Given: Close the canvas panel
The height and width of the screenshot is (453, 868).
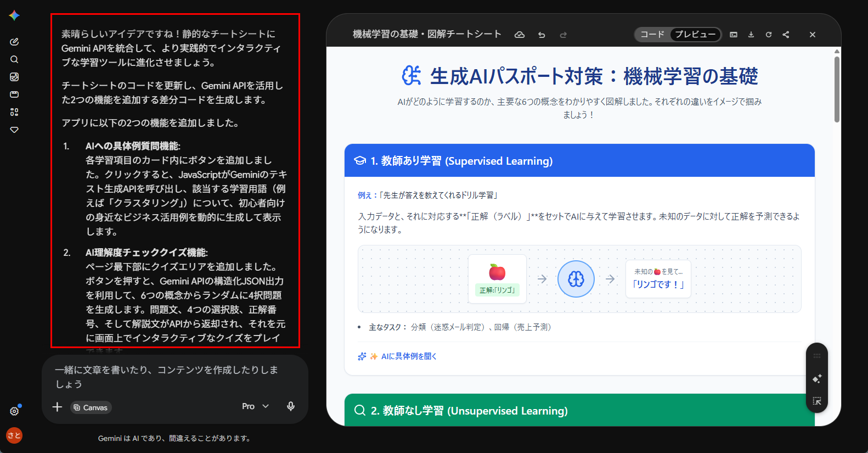Looking at the screenshot, I should [813, 35].
